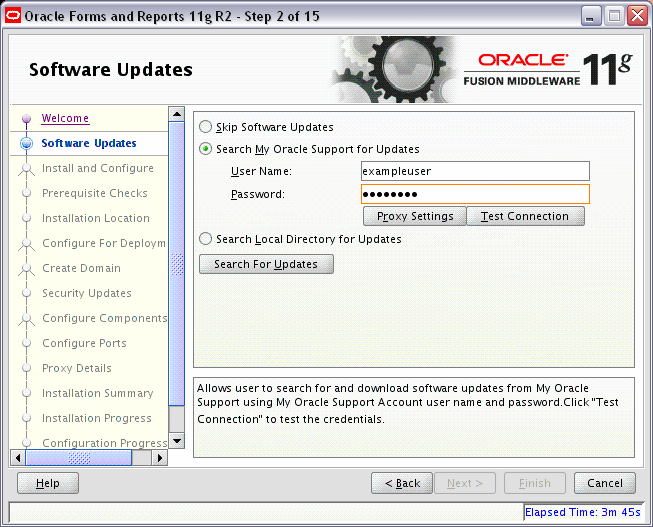Click the Password input field
The height and width of the screenshot is (527, 653).
pyautogui.click(x=475, y=194)
